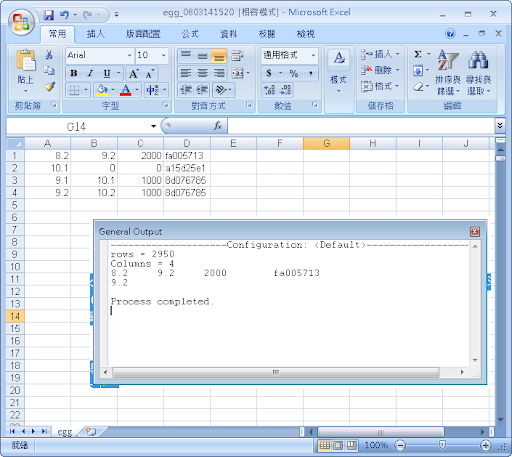Open the font size dropdown
Screen dimensions: 512x457
click(x=164, y=55)
